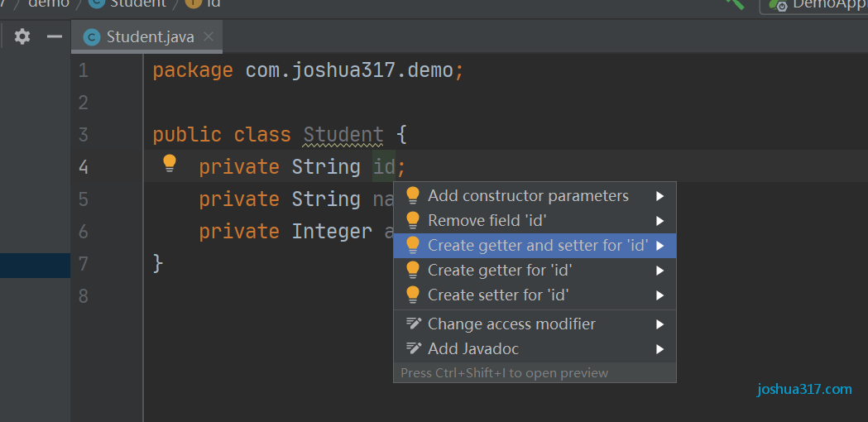Choose 'Change access modifier' action
The width and height of the screenshot is (868, 422).
(535, 324)
